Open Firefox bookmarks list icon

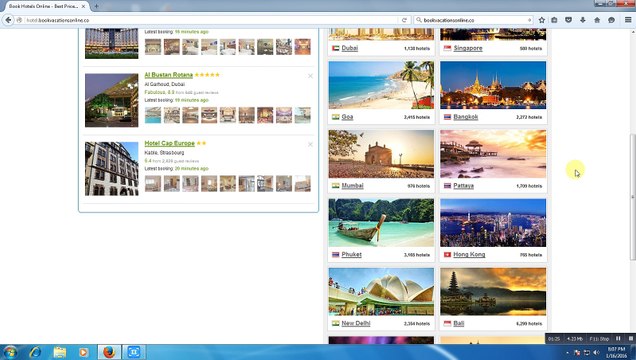point(554,20)
